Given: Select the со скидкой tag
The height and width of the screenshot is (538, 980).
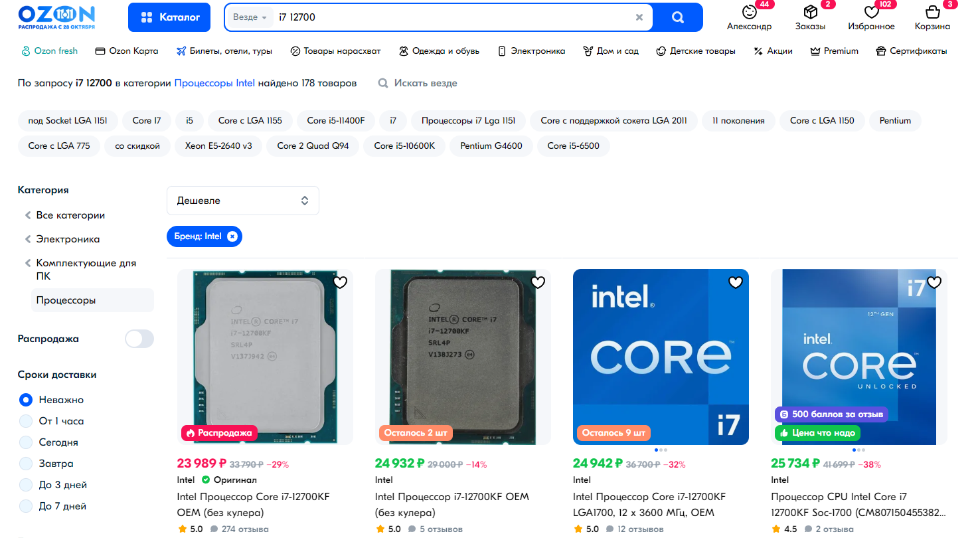Looking at the screenshot, I should coord(137,146).
